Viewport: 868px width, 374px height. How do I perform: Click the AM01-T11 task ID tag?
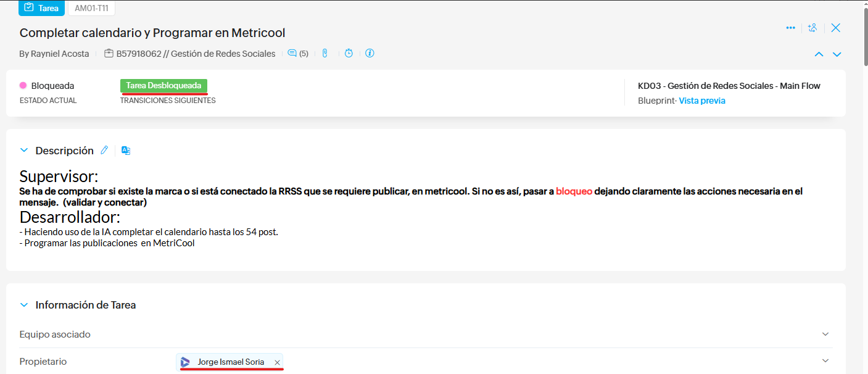(x=91, y=8)
